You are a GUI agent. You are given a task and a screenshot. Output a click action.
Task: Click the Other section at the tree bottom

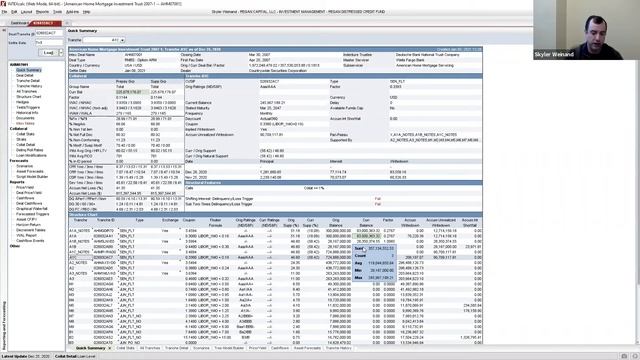(15, 246)
